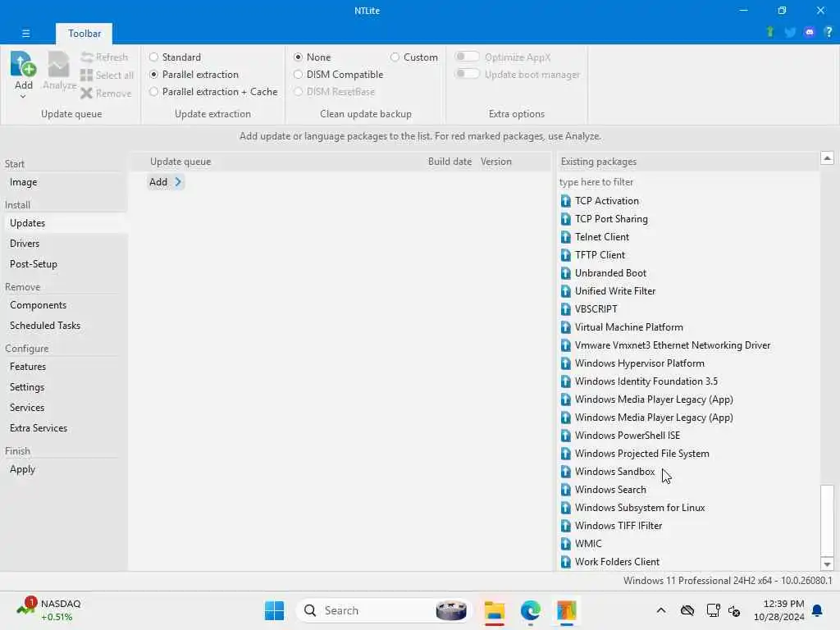This screenshot has height=630, width=840.
Task: Select Parallel extraction + Cache option
Action: [153, 92]
